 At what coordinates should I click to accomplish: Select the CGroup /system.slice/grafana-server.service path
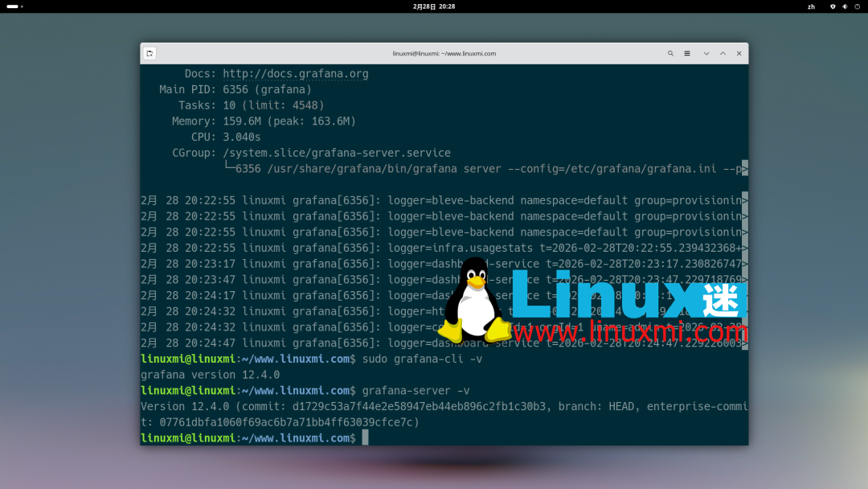[x=337, y=153]
